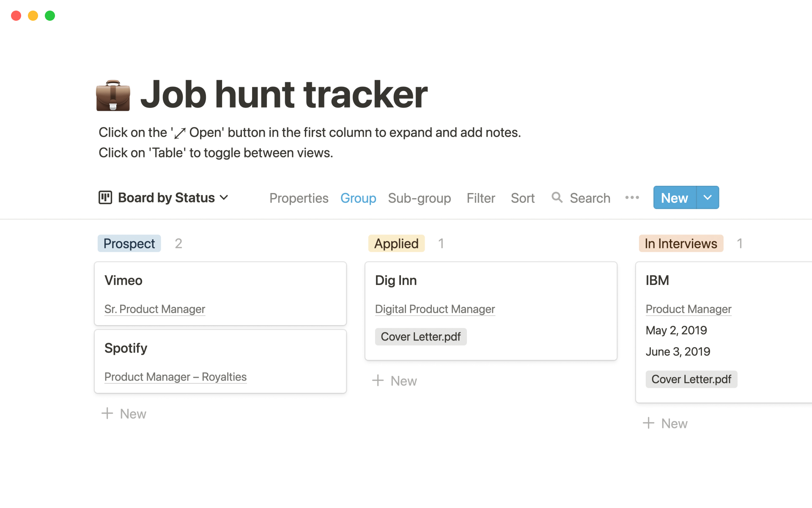Click plus icon under In Interviews column
The image size is (812, 508).
click(648, 423)
